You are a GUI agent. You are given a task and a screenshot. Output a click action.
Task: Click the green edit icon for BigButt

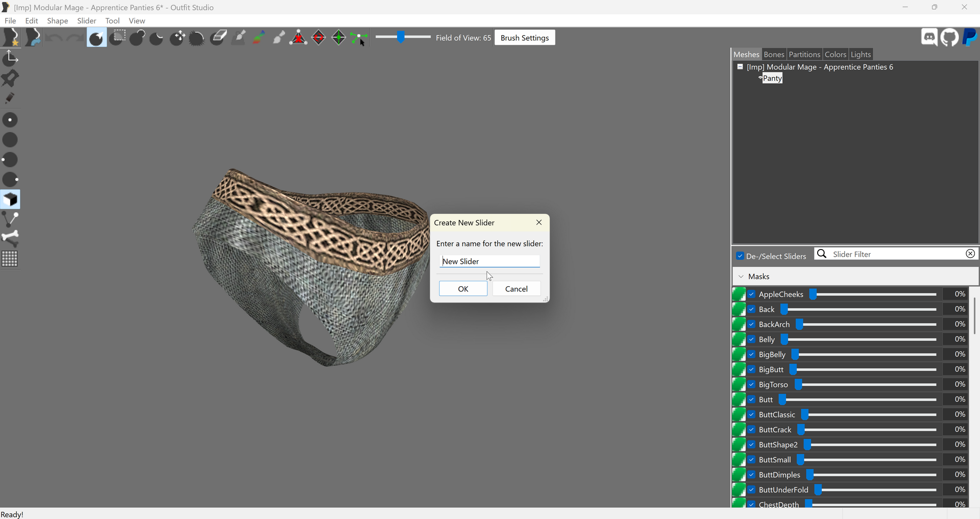coord(739,369)
